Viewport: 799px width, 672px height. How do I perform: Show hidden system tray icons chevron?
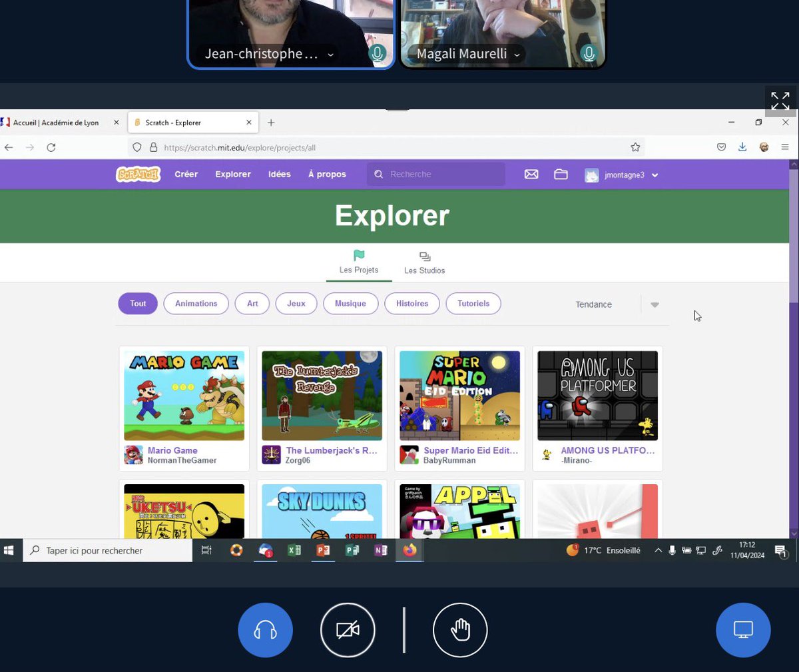pyautogui.click(x=658, y=550)
